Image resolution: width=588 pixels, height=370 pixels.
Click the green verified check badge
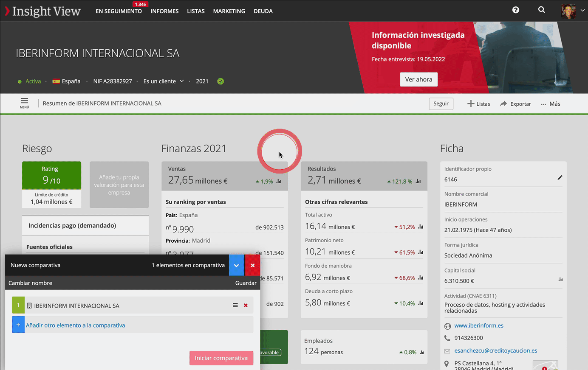(x=220, y=81)
